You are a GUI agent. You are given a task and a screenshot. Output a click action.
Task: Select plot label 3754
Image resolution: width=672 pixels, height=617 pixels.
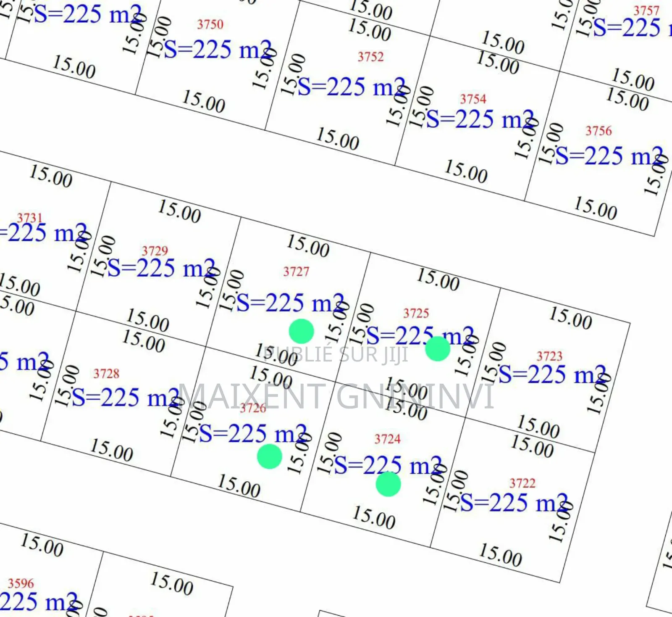click(x=473, y=99)
